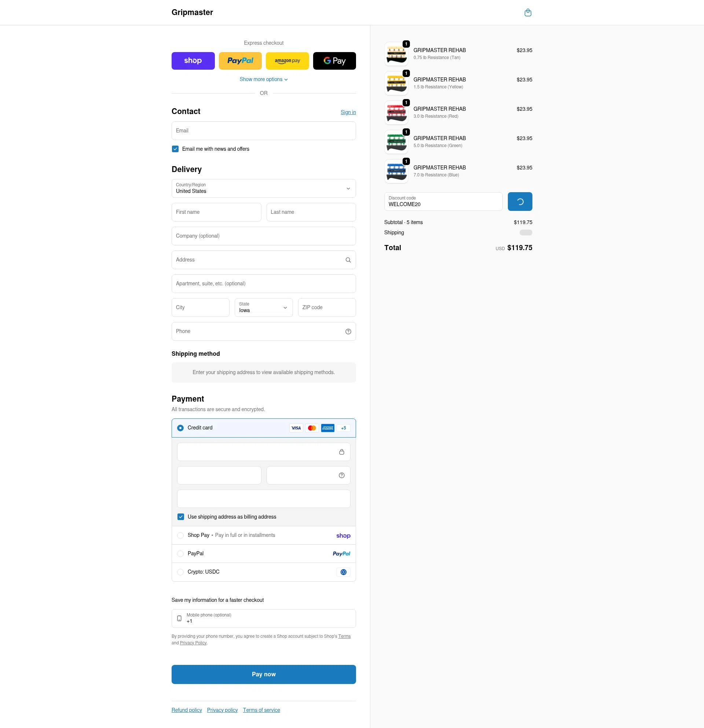
Task: Pay with Google Pay express checkout
Action: click(334, 61)
